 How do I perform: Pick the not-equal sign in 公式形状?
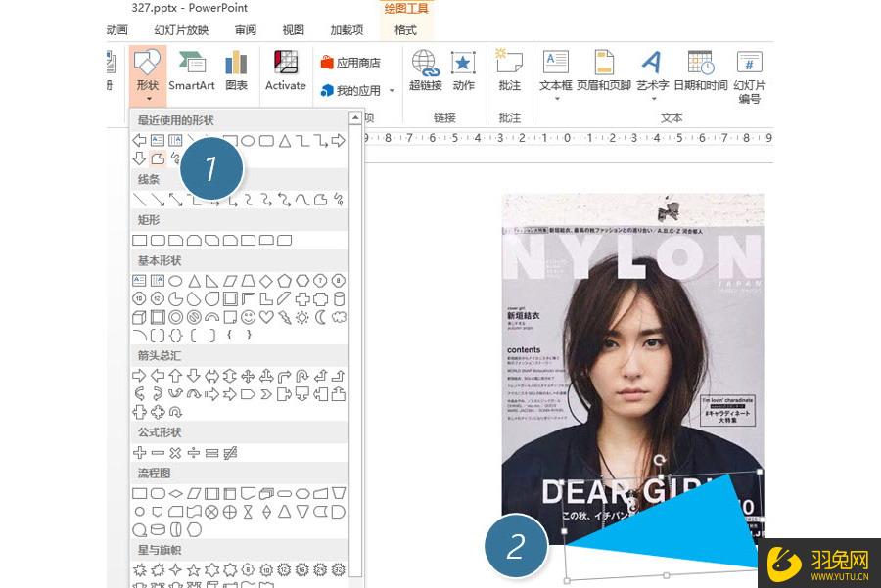pyautogui.click(x=230, y=453)
